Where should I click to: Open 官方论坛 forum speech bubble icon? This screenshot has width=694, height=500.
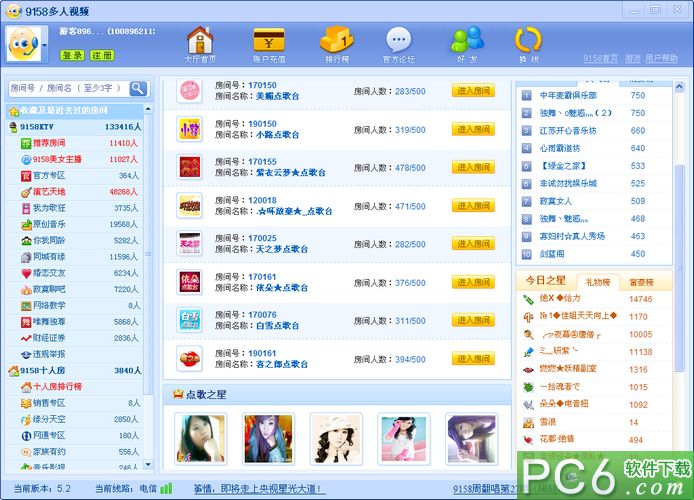point(398,44)
